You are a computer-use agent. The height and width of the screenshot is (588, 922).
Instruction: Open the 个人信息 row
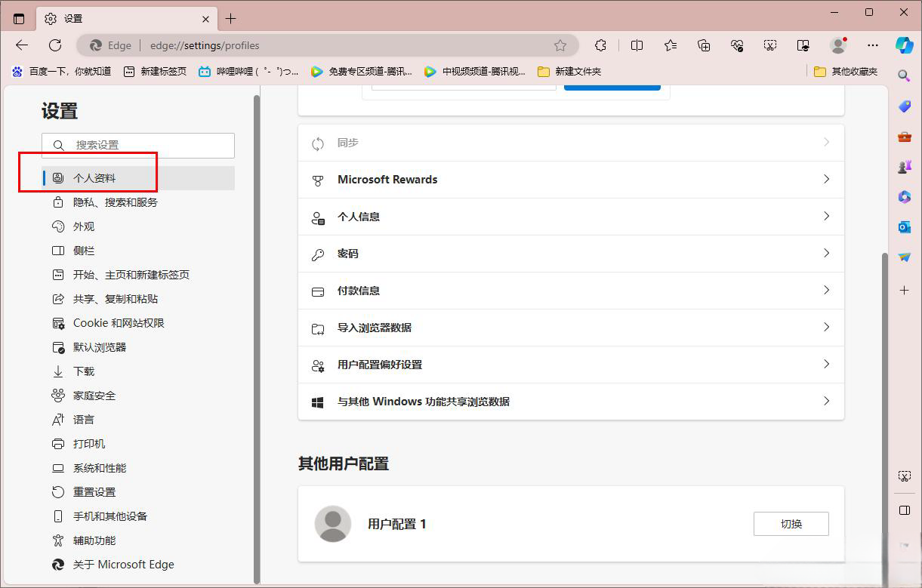571,217
